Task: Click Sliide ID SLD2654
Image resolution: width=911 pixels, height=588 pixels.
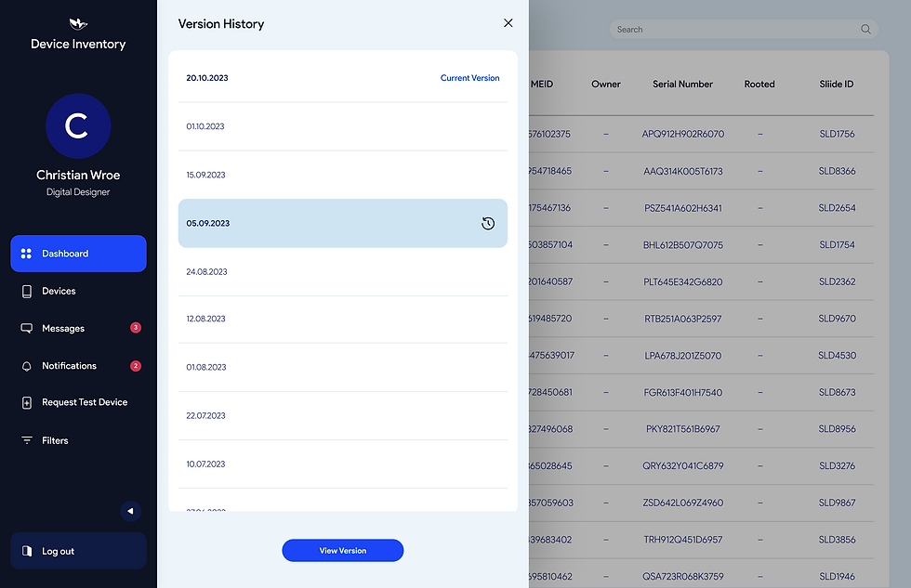Action: point(837,208)
